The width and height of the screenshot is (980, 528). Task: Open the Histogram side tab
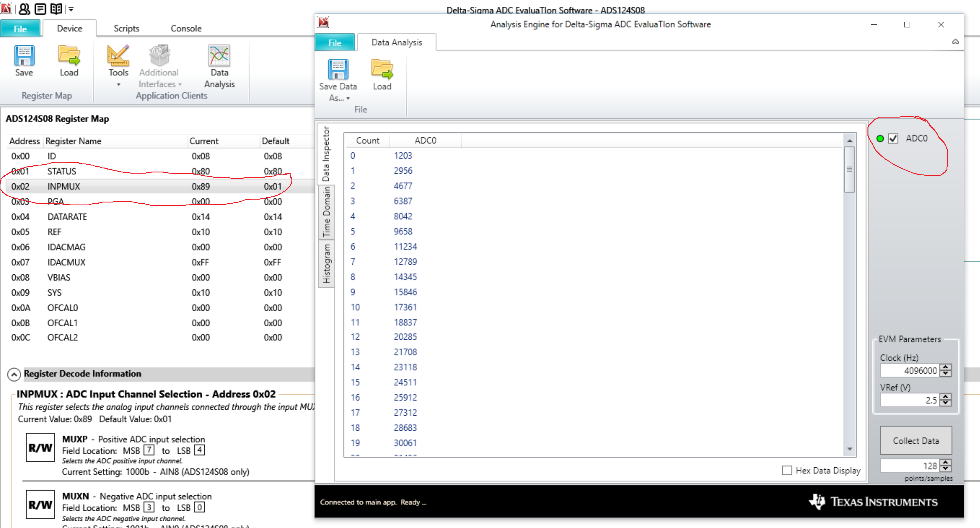(x=326, y=263)
